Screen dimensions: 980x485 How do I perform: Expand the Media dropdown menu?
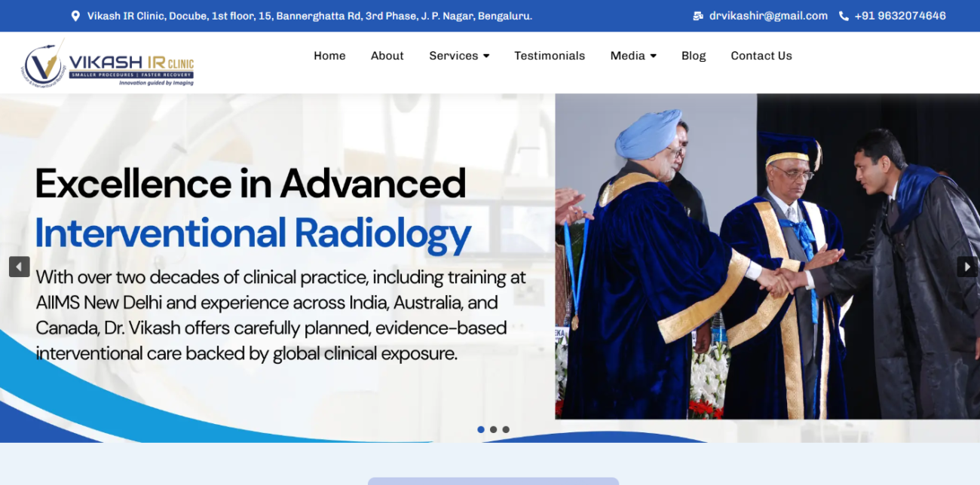pyautogui.click(x=633, y=56)
